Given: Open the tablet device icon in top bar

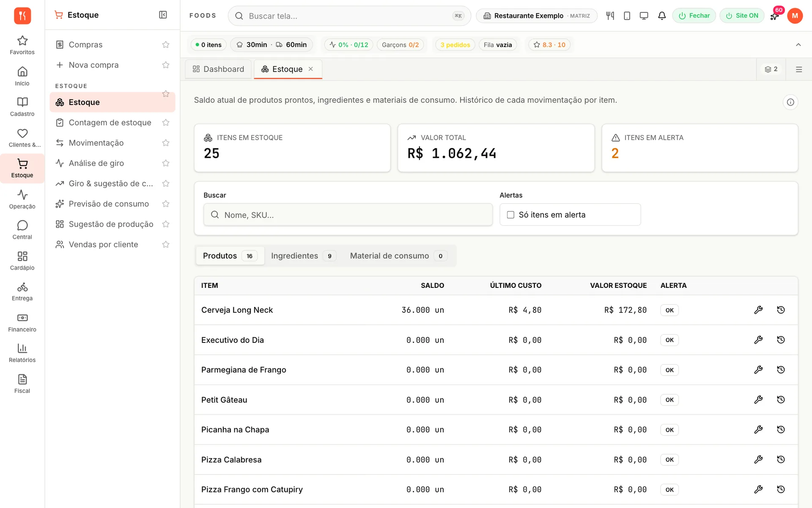Looking at the screenshot, I should click(627, 16).
